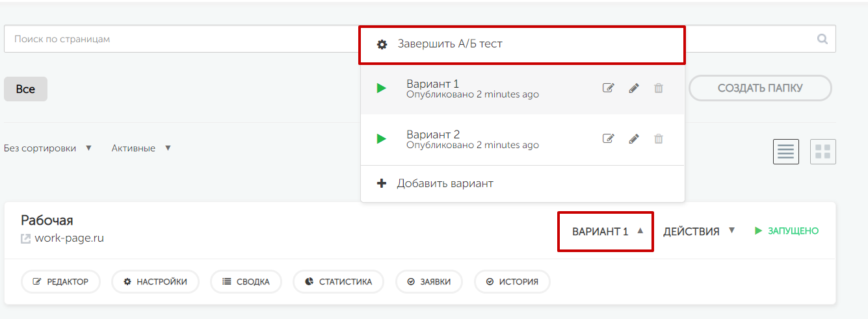868x319 pixels.
Task: Switch to list view layout
Action: pos(785,151)
